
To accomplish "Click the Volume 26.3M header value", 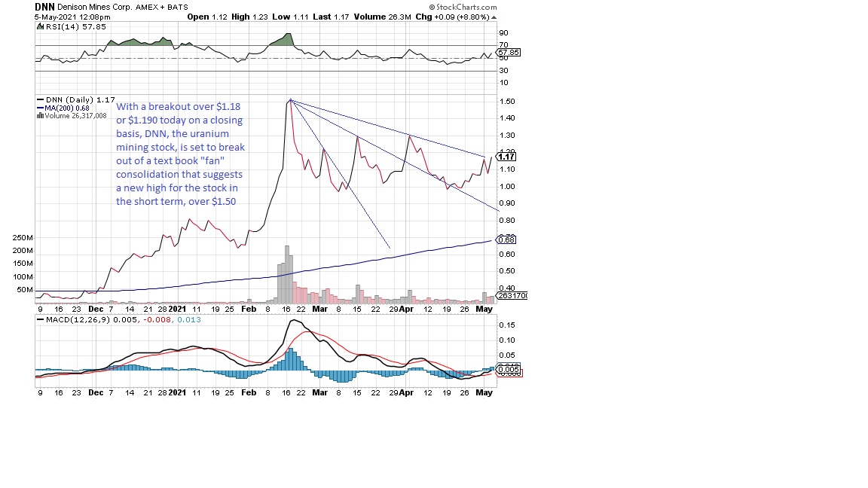I will pyautogui.click(x=383, y=17).
